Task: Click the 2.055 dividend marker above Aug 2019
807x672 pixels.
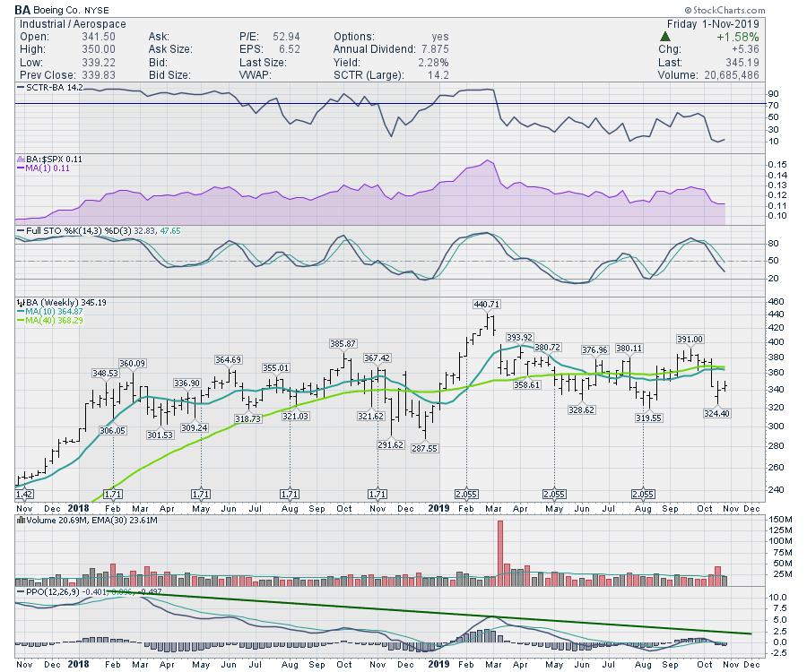Action: click(x=643, y=494)
